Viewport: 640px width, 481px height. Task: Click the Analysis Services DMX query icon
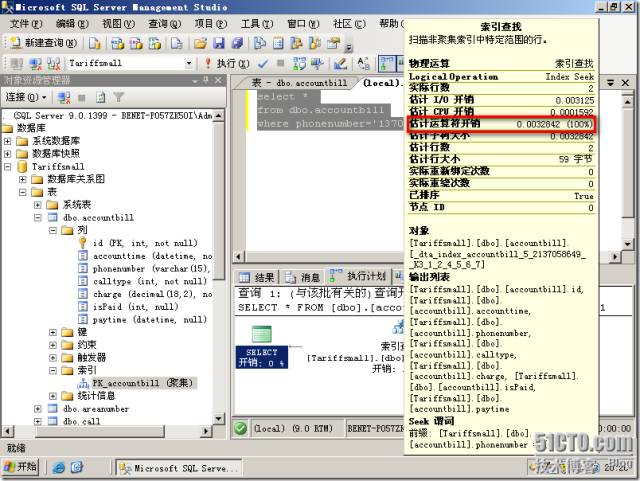[136, 43]
